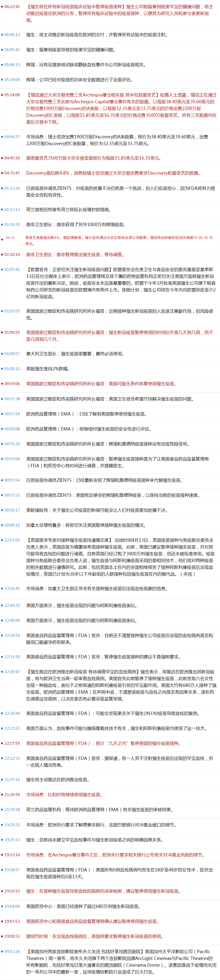Screen dimensions: 220x980
Task: Click the 05:24:00 timestamp
Action: [x=12, y=95]
